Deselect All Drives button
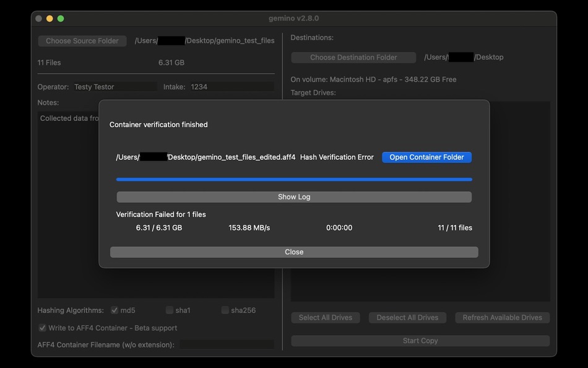The image size is (588, 368). tap(407, 318)
